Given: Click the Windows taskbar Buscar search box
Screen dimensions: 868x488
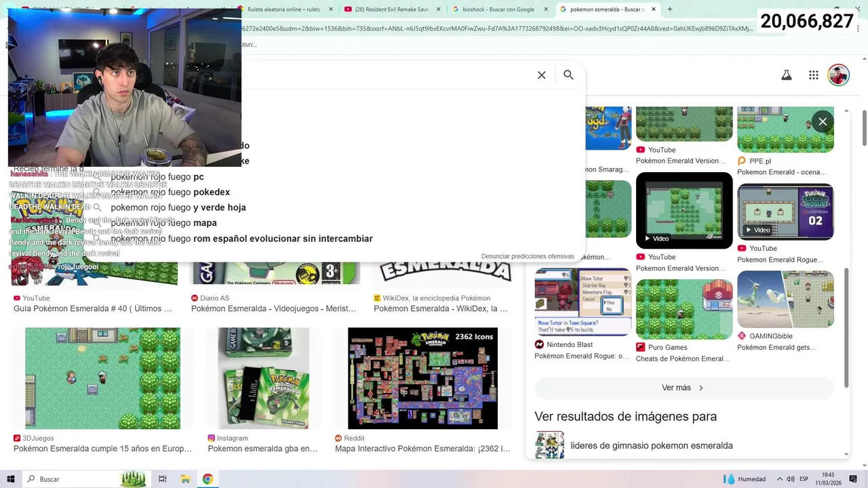Looking at the screenshot, I should (86, 479).
